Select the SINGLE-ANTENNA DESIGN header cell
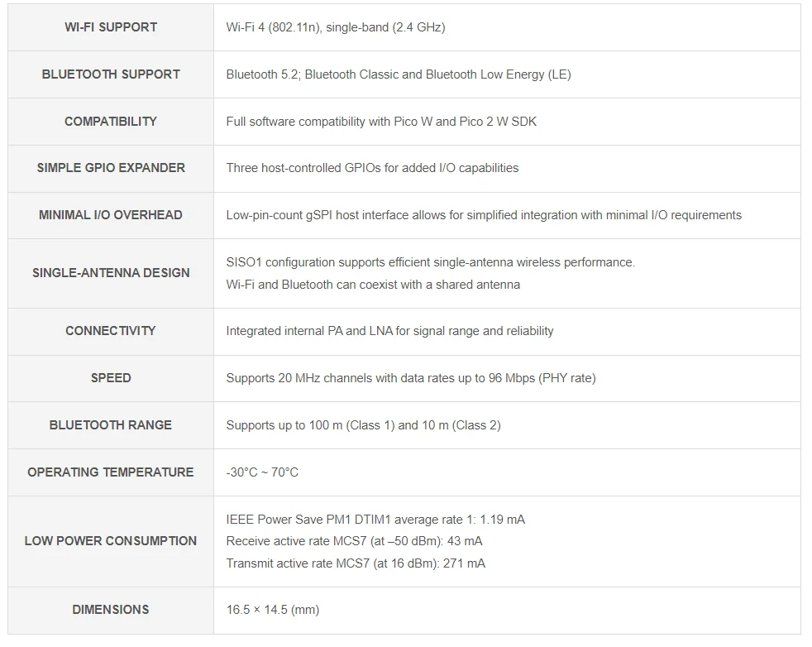The width and height of the screenshot is (812, 647). (111, 273)
